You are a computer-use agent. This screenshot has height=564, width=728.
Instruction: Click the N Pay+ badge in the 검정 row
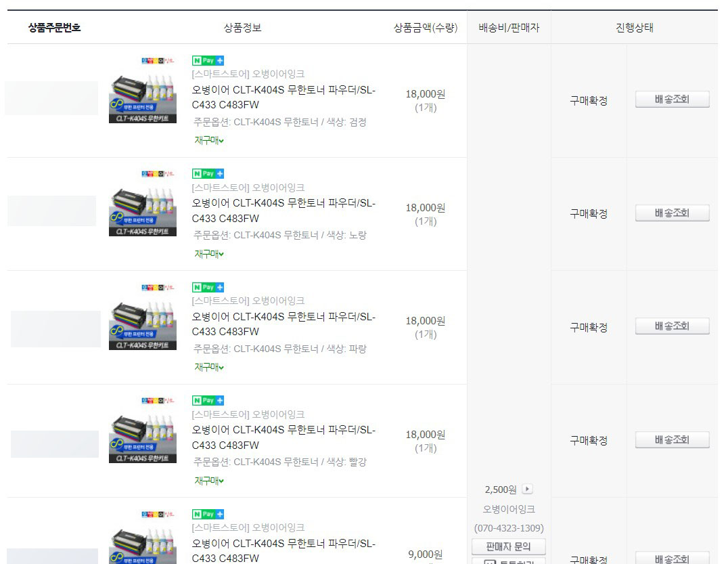point(208,60)
